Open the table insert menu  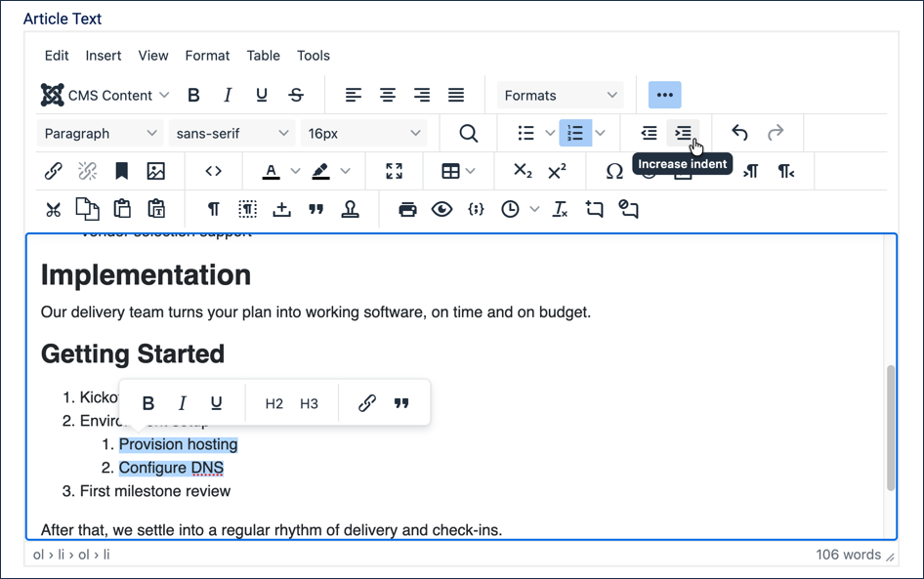click(457, 171)
